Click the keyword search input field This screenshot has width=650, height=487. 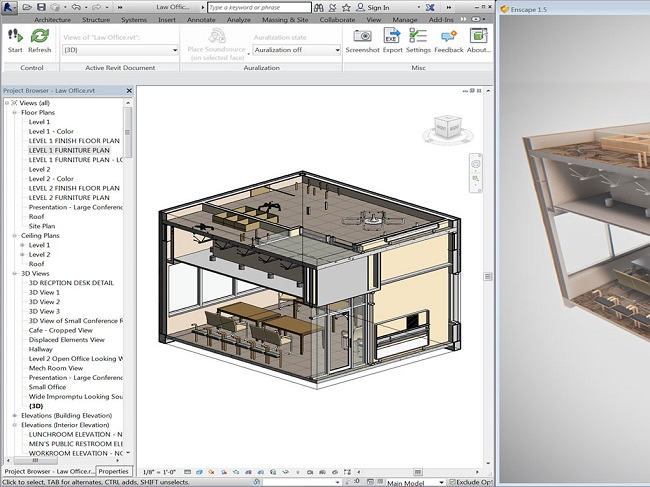[x=259, y=7]
